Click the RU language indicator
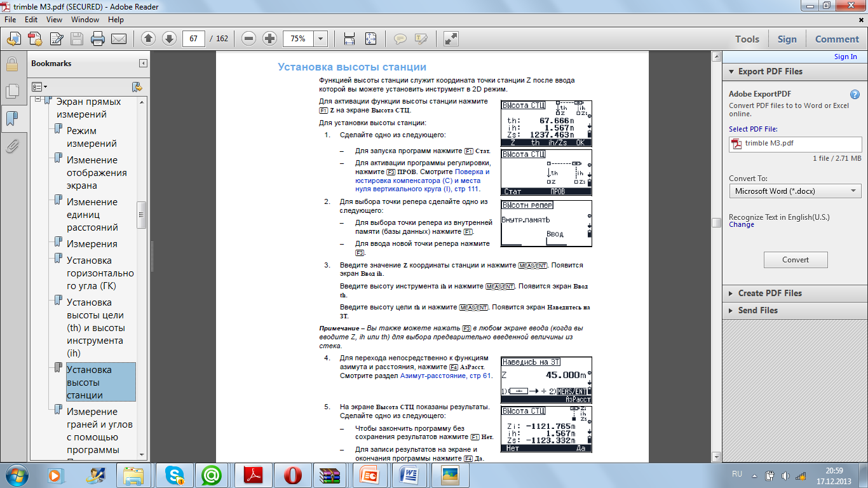Screen dimensions: 868x488 tap(737, 475)
